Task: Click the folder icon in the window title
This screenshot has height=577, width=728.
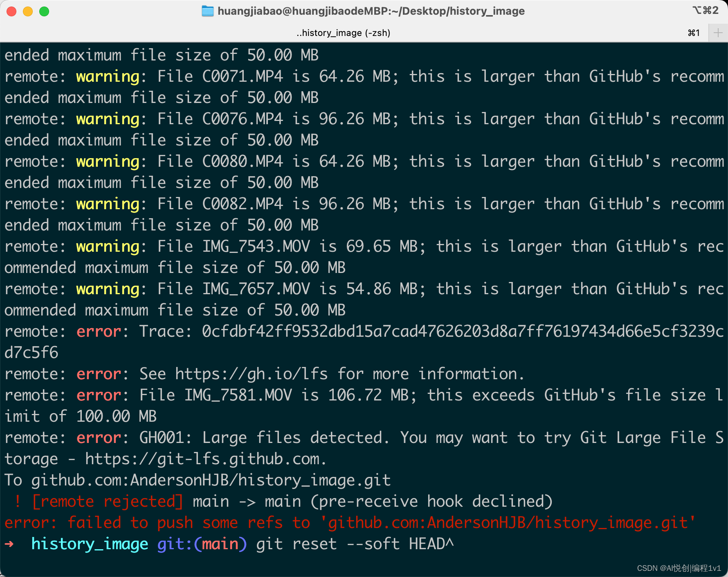Action: point(208,11)
